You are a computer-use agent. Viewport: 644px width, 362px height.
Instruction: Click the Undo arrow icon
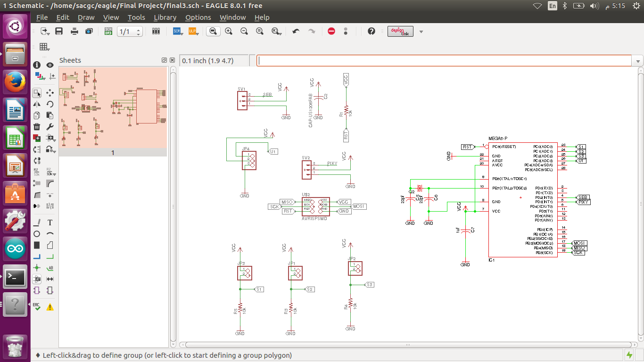click(296, 32)
